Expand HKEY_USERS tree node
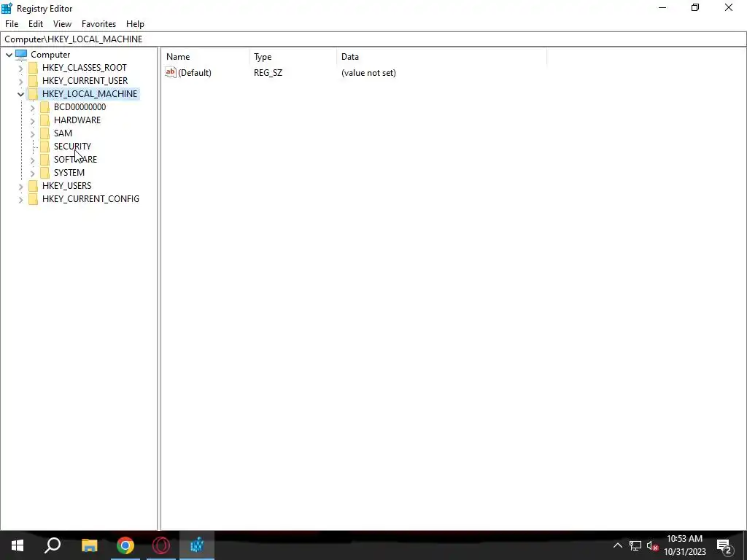The height and width of the screenshot is (560, 747). tap(20, 186)
